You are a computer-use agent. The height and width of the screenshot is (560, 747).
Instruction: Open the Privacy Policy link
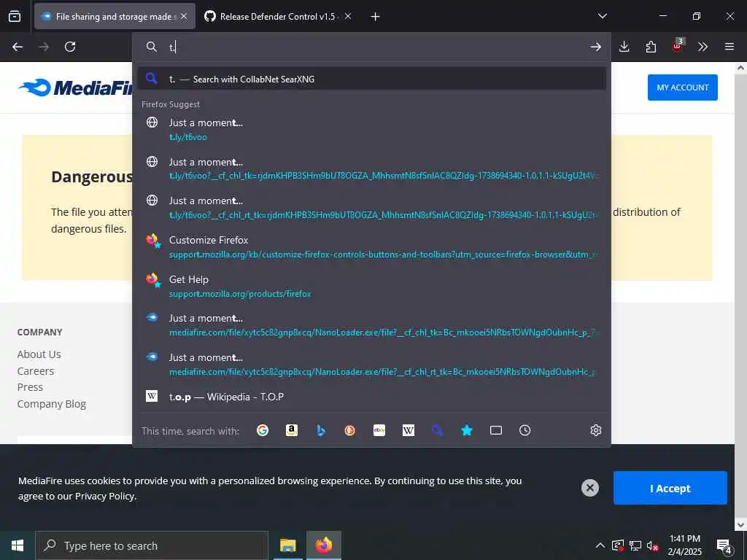click(105, 496)
